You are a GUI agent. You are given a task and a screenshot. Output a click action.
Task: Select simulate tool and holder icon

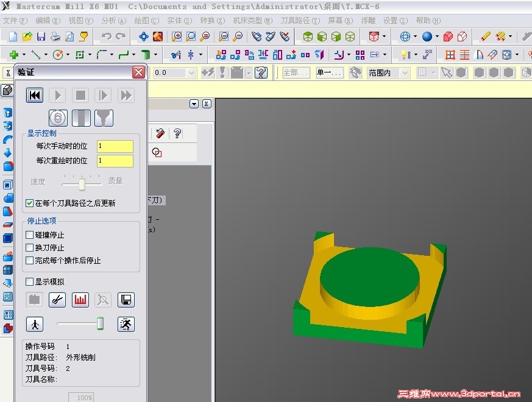[104, 118]
